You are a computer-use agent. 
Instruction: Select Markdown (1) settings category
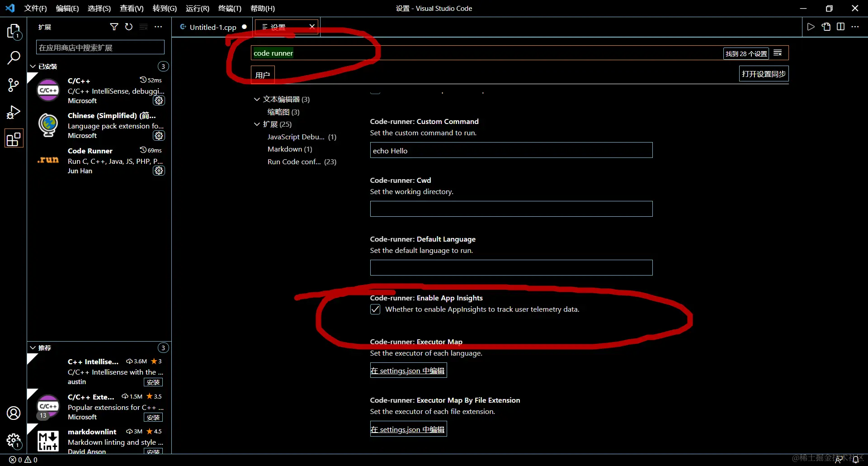pyautogui.click(x=290, y=149)
